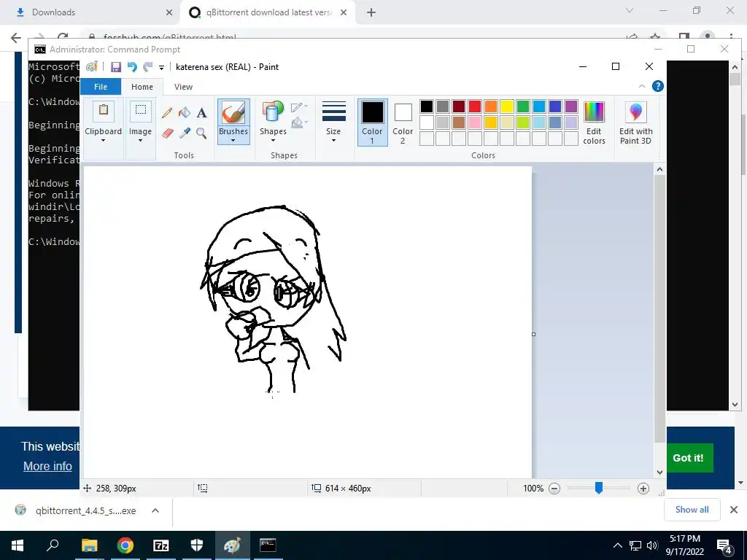Click the Got it! cookie button

point(688,458)
